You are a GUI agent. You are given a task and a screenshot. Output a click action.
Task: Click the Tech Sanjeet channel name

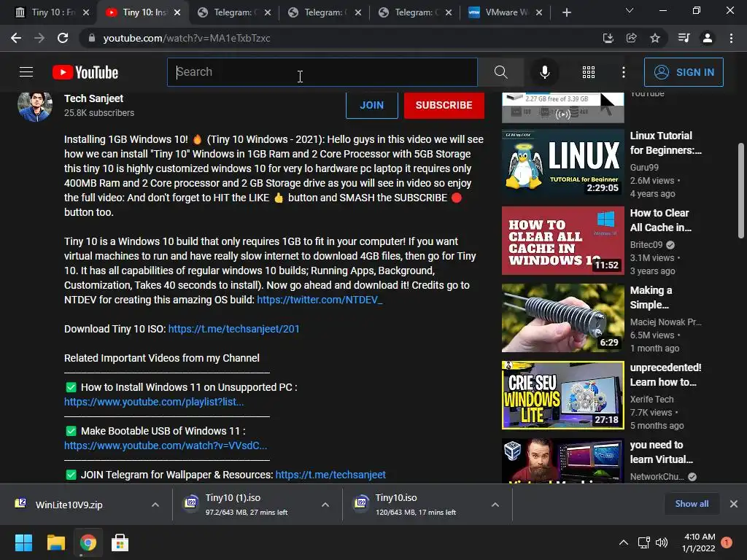click(x=94, y=98)
